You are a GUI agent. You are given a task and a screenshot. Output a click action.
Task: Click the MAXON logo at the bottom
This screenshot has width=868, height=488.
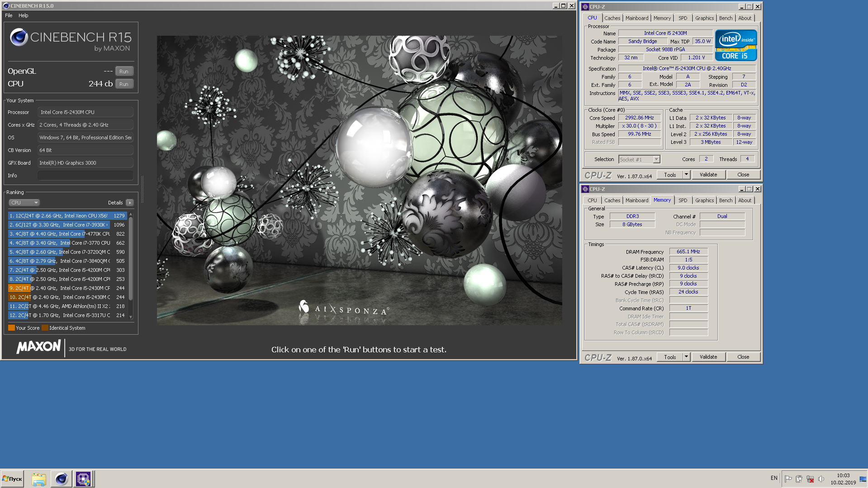click(x=38, y=347)
